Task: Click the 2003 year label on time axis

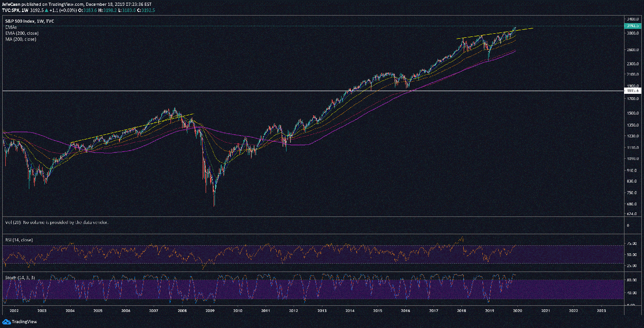Action: [x=42, y=311]
